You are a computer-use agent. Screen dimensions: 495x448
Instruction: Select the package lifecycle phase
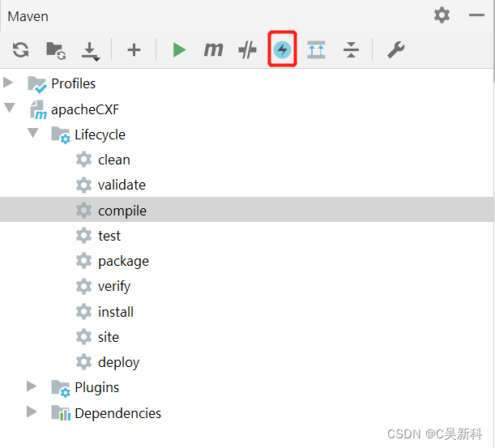pos(123,262)
